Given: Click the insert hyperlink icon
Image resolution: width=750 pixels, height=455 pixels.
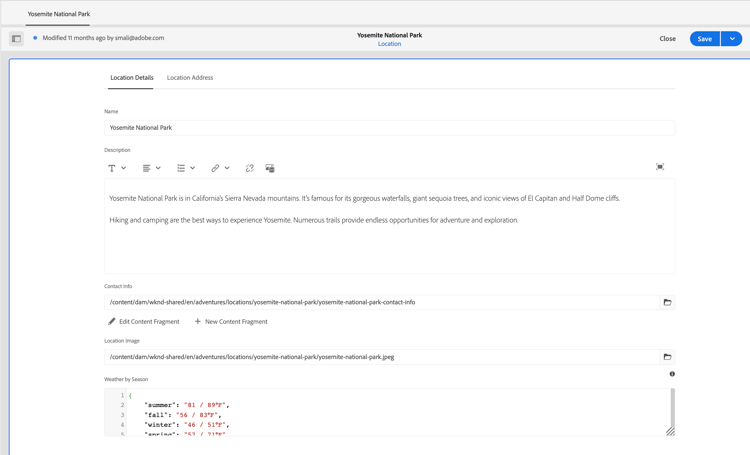Looking at the screenshot, I should coord(215,168).
